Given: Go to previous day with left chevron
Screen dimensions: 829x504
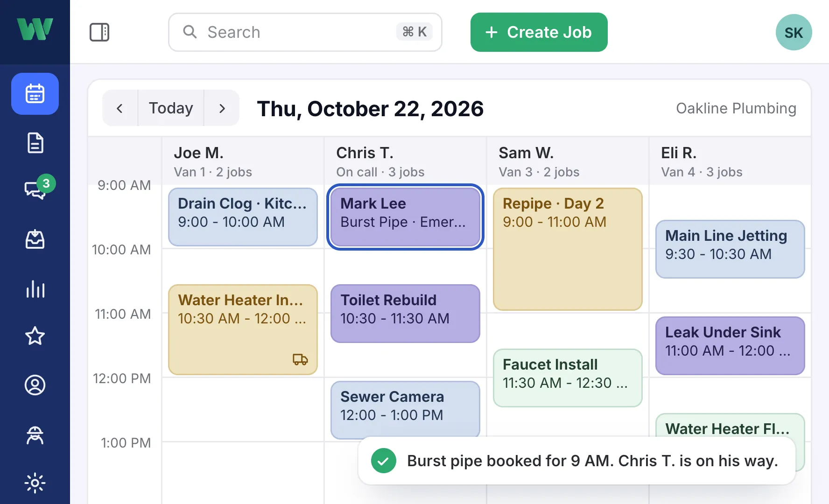Looking at the screenshot, I should (x=120, y=108).
